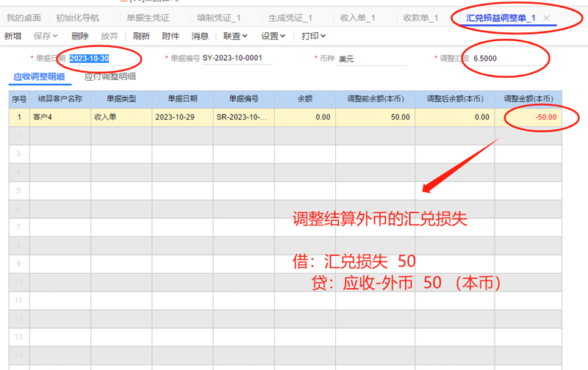Click the 新增 toolbar button
Screen dimensions: 588x370
click(12, 36)
